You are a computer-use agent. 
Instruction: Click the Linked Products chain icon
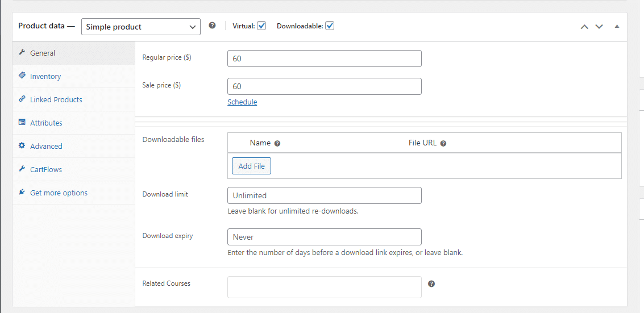click(22, 99)
